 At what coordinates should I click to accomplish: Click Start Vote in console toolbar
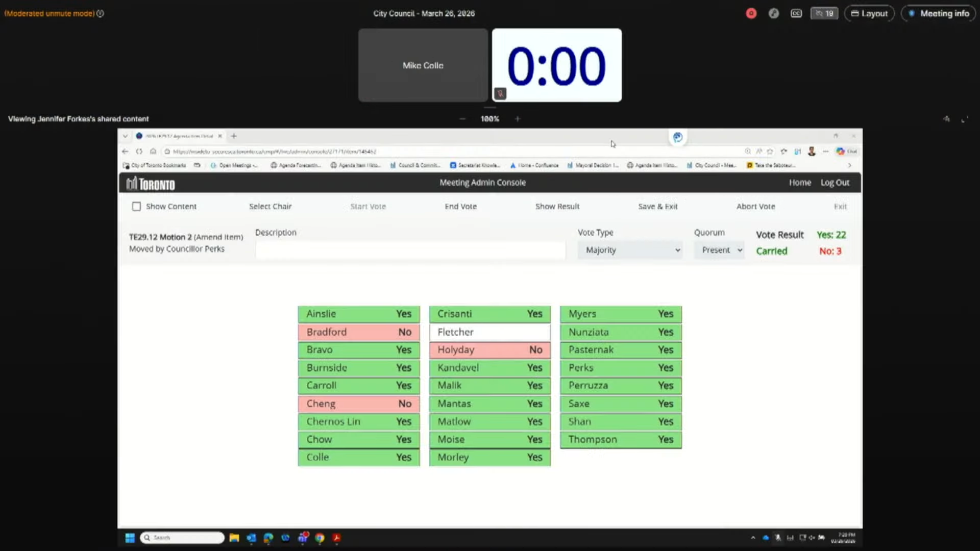(x=368, y=207)
